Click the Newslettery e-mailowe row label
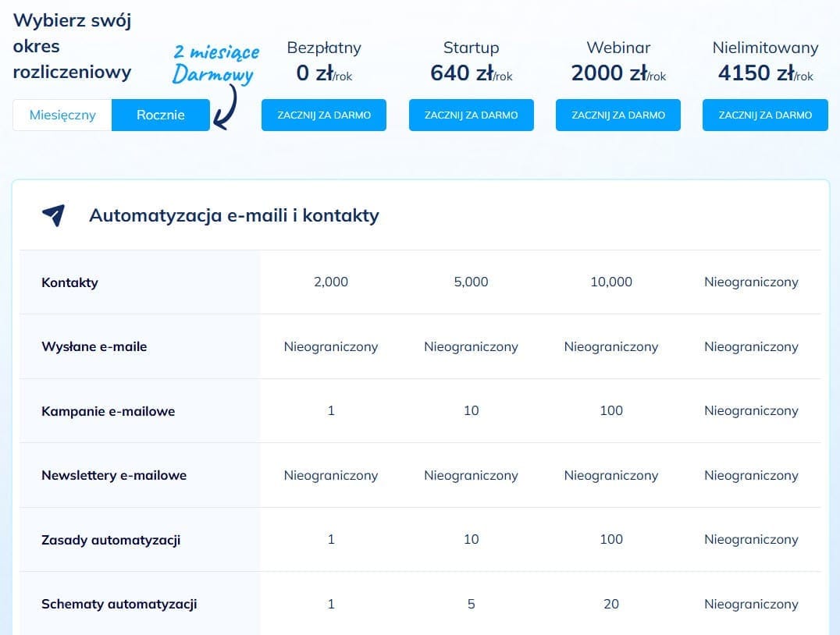 [x=115, y=475]
